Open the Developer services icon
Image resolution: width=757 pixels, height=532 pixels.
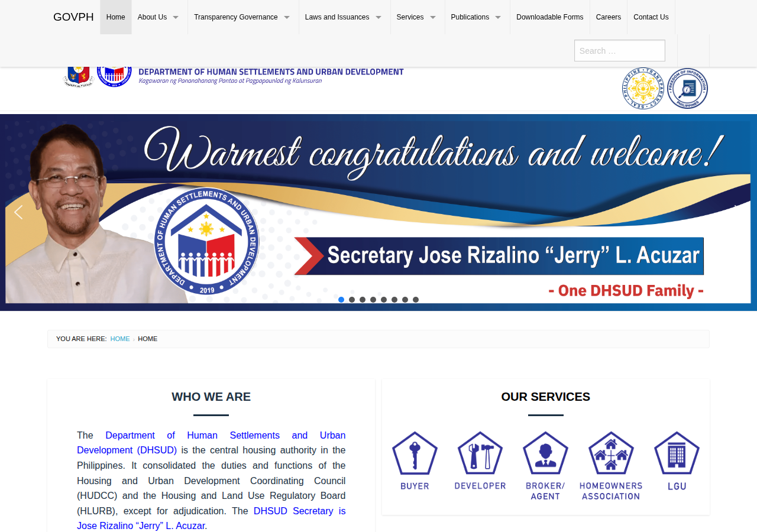480,461
